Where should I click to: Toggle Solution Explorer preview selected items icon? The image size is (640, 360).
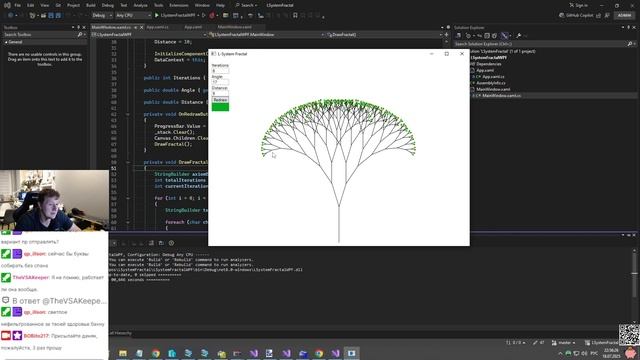505,36
